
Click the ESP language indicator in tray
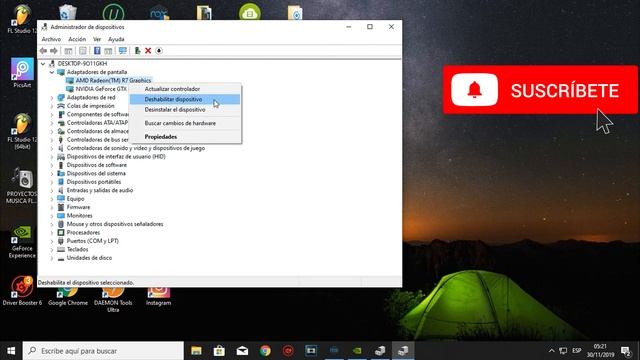pos(576,351)
